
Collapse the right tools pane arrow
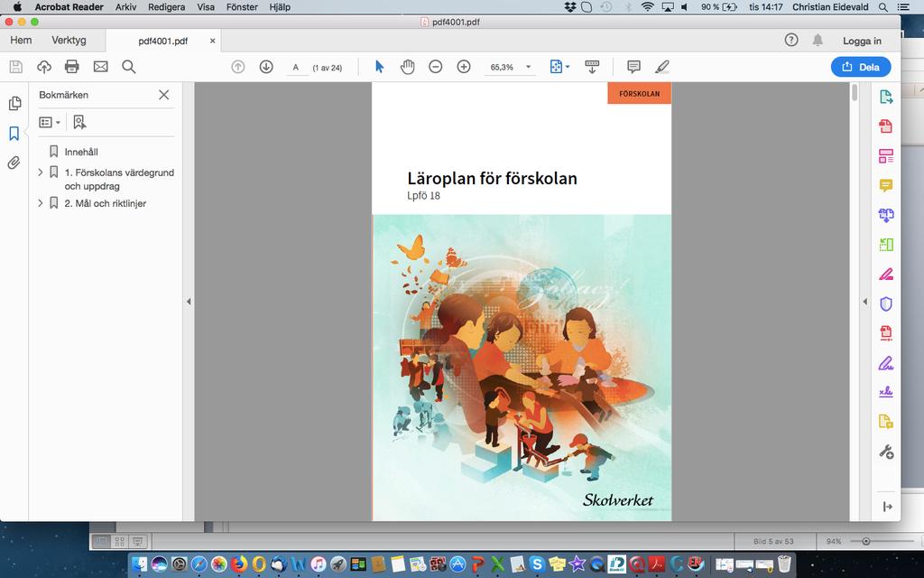[x=864, y=302]
